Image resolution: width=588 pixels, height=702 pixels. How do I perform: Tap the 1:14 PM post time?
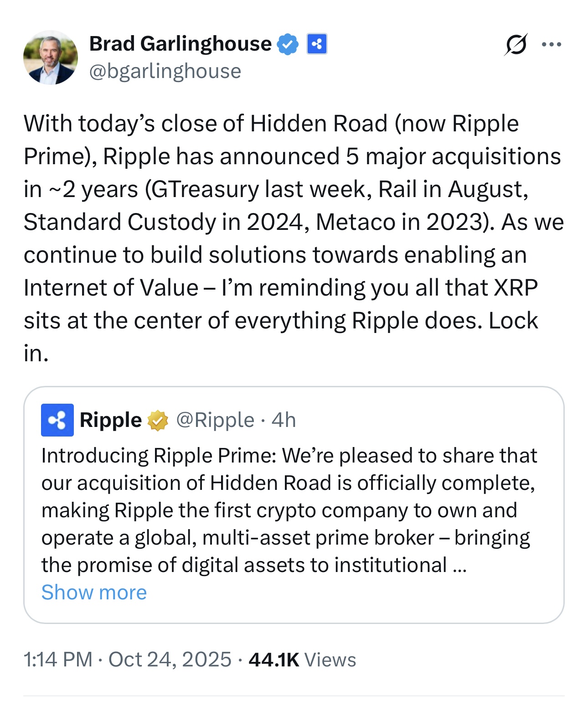click(58, 660)
